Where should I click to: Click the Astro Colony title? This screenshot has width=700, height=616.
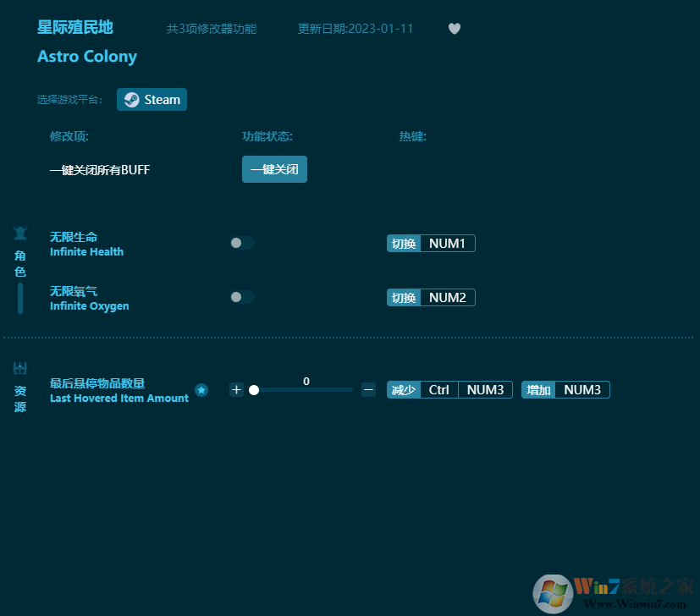[x=87, y=56]
